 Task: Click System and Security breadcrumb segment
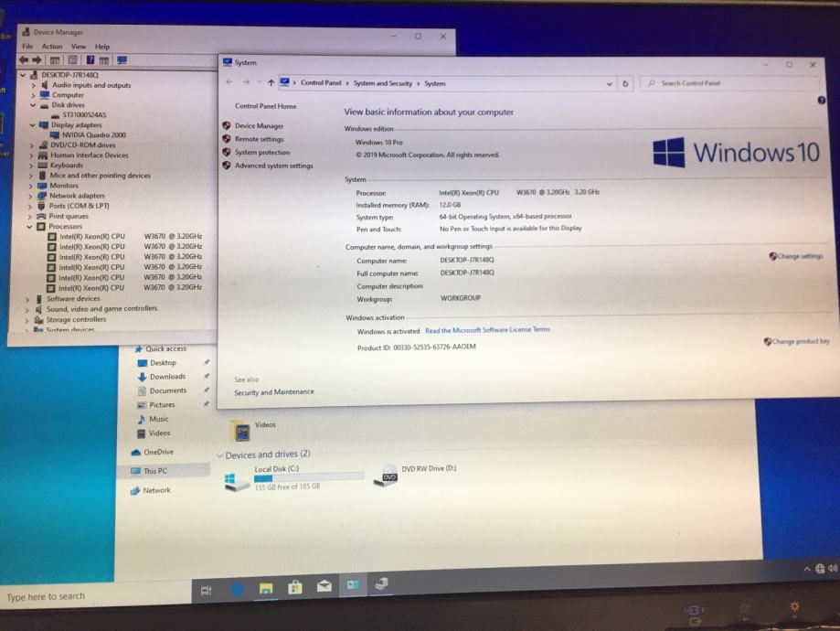(382, 83)
